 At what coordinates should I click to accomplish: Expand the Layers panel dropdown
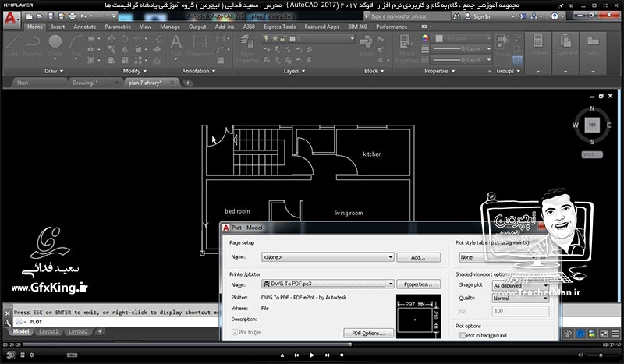[294, 71]
